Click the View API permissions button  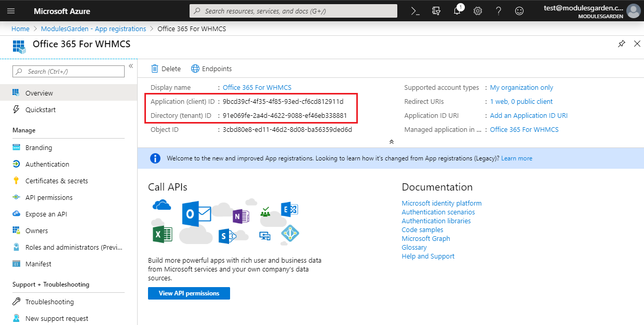[x=189, y=293]
